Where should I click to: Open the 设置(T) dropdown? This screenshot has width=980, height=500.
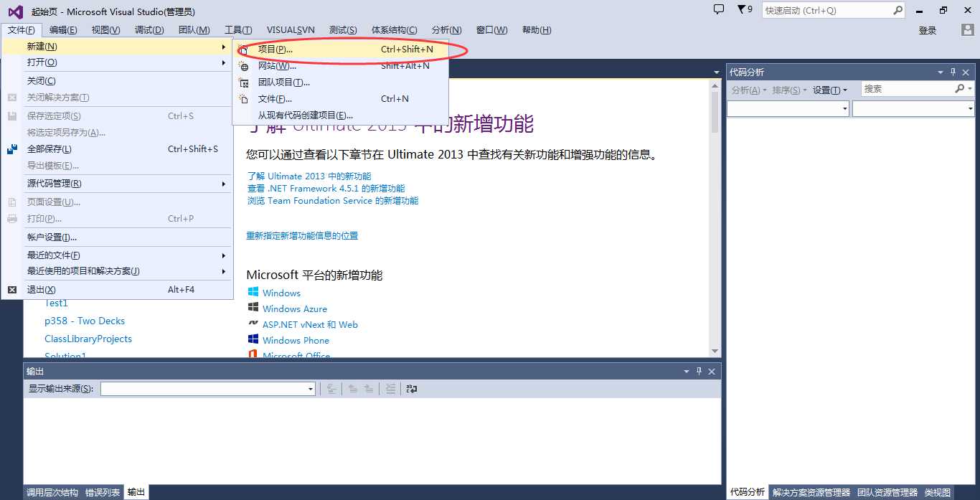[830, 90]
